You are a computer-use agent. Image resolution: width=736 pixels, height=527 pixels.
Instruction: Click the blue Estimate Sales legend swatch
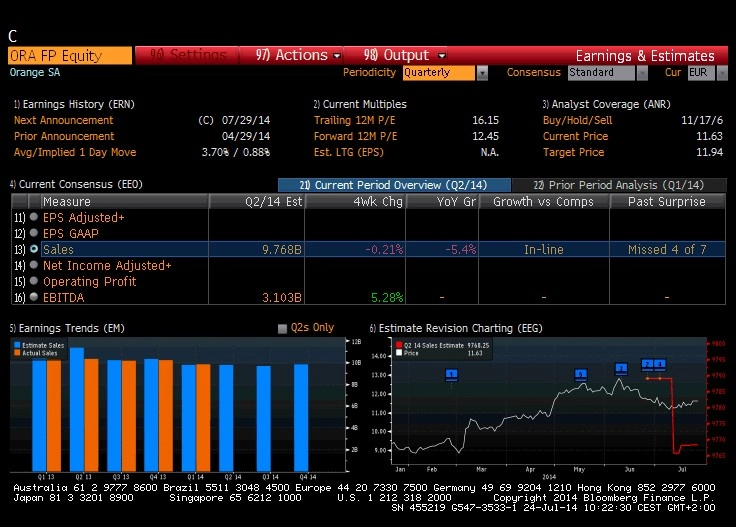click(x=17, y=345)
